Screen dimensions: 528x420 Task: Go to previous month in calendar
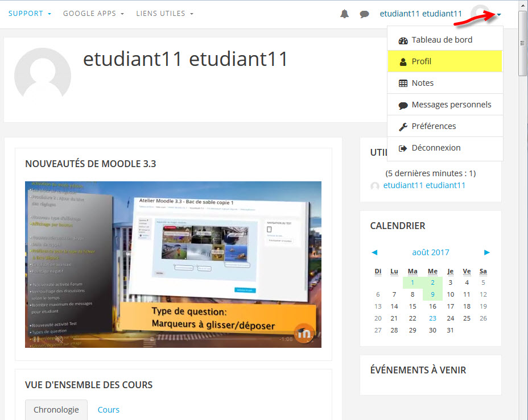(374, 252)
